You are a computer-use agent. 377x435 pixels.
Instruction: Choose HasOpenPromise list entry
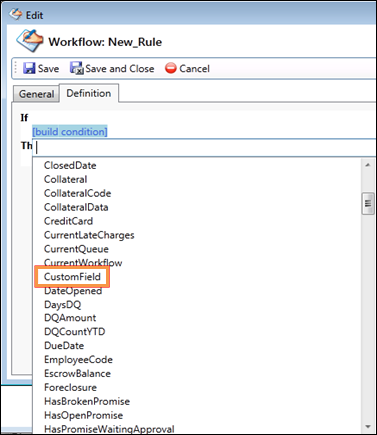[84, 415]
